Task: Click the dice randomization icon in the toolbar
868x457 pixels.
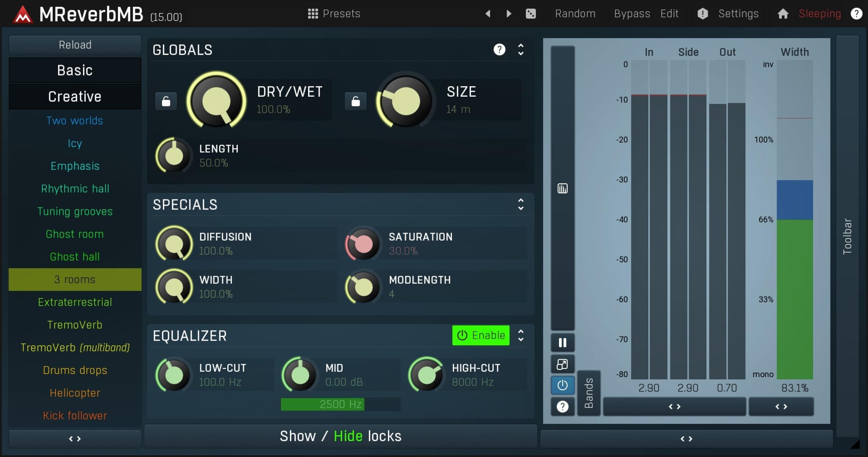Action: point(530,14)
